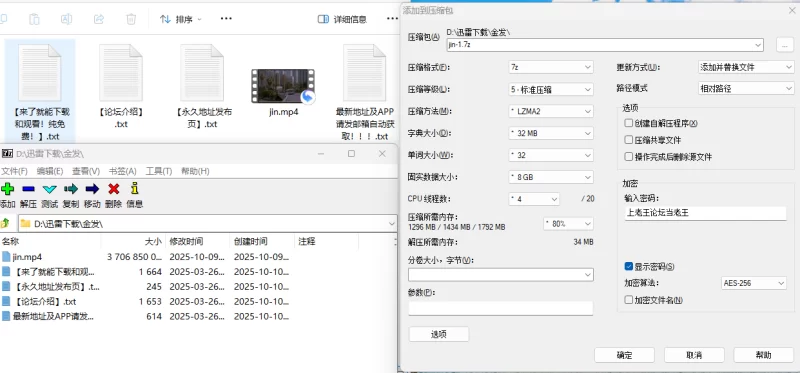Open the archive format (压缩格式) 7z dropdown

551,67
